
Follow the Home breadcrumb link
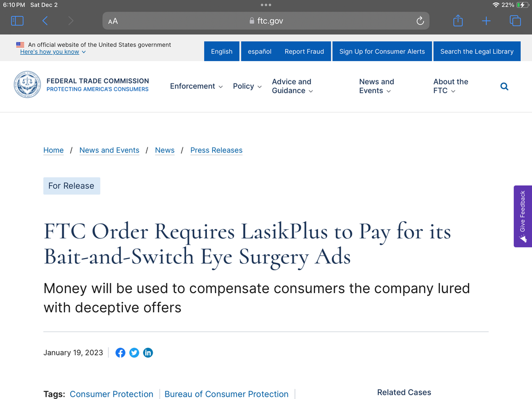(x=54, y=151)
